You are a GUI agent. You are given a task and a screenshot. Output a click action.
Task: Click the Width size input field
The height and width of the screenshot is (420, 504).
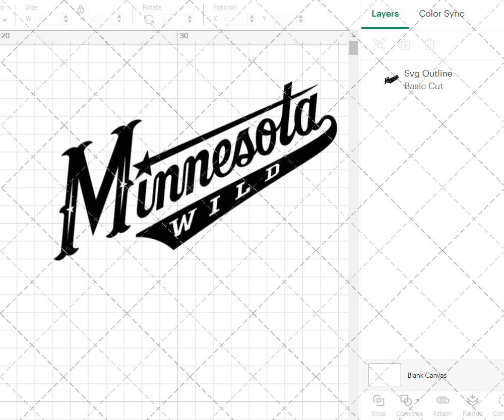(x=48, y=19)
